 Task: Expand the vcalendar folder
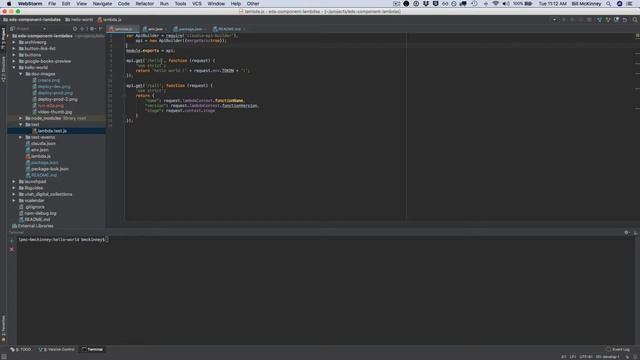click(x=14, y=200)
